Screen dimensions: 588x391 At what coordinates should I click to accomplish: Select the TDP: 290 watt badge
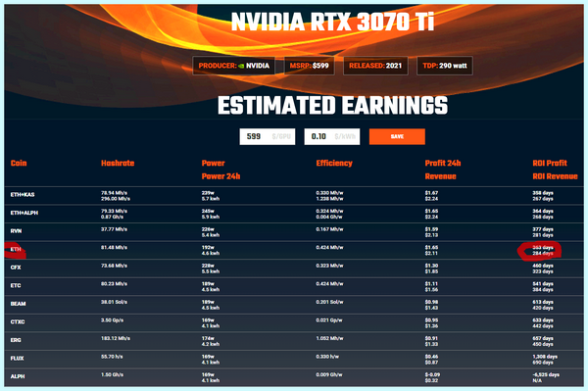(x=445, y=66)
